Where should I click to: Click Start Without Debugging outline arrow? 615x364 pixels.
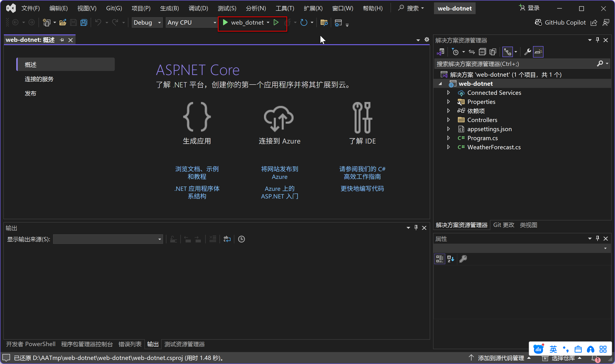pyautogui.click(x=276, y=22)
